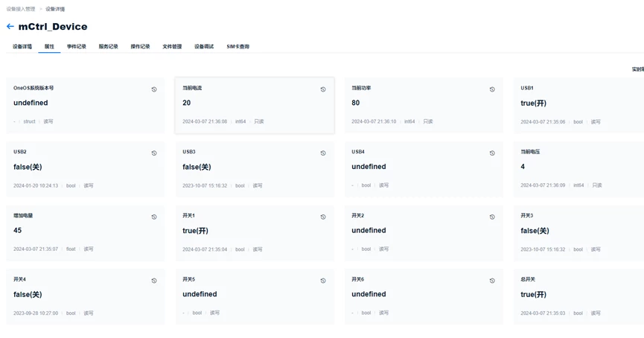Open history for OneOS系统版本号 property
Image resolution: width=644 pixels, height=338 pixels.
point(154,89)
